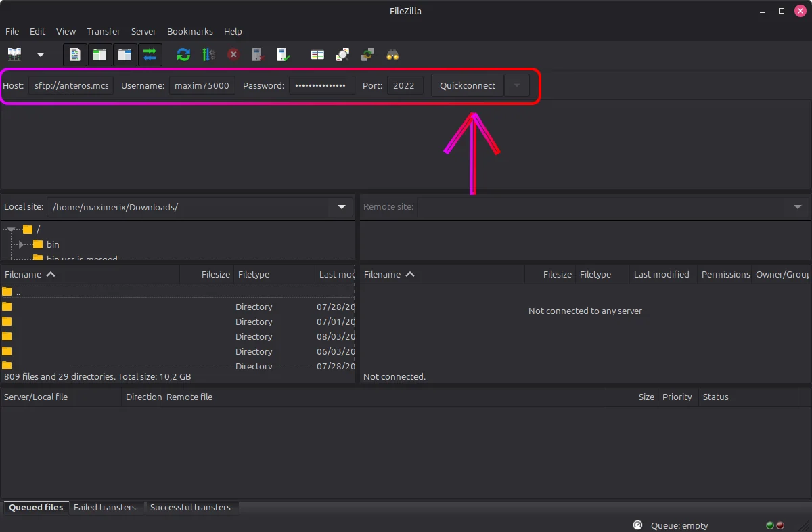Image resolution: width=812 pixels, height=532 pixels.
Task: Open the Transfer menu
Action: (x=104, y=31)
